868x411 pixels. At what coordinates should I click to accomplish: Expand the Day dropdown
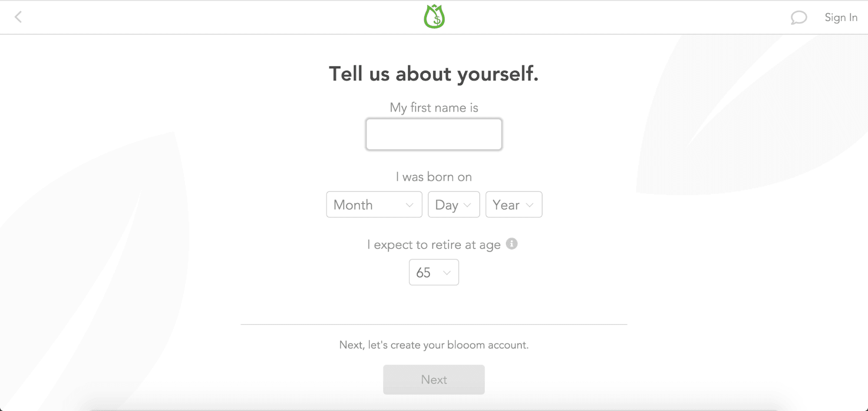453,204
